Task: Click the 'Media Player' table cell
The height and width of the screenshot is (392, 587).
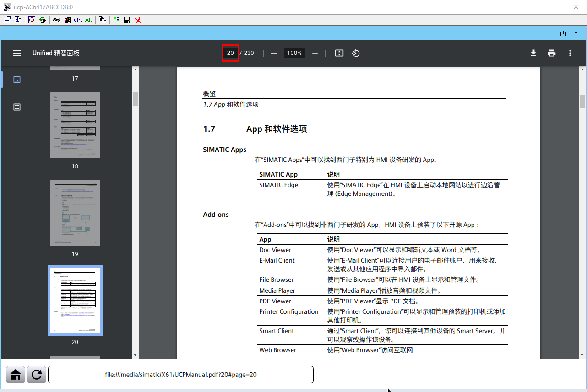Action: point(291,290)
